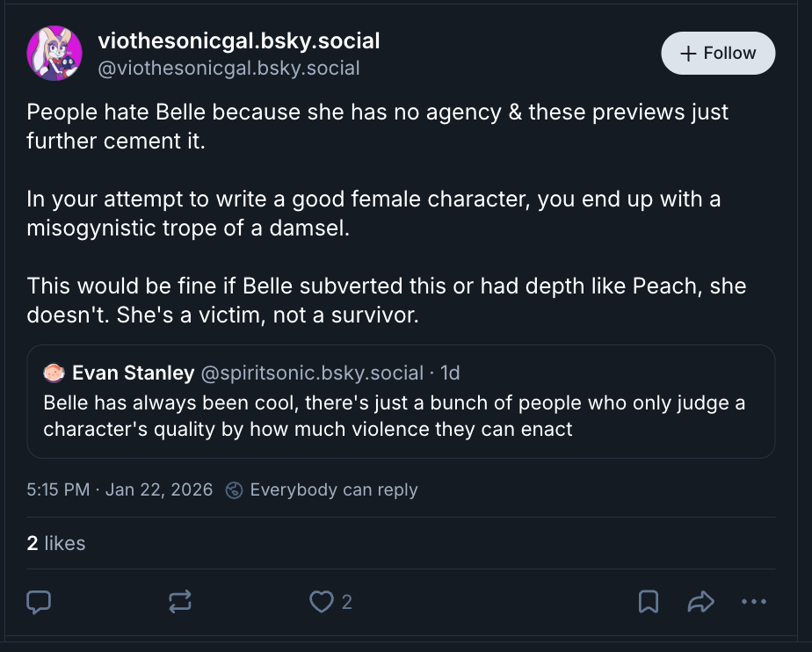Bookmark this post

[649, 602]
